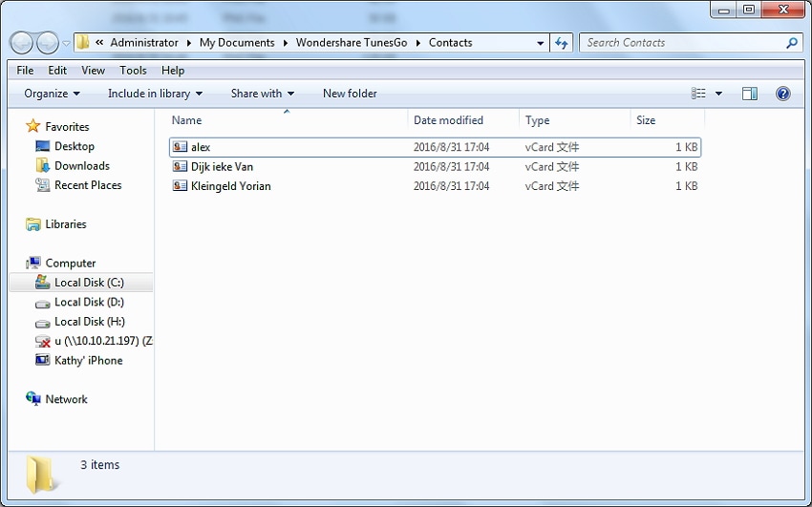Select the alex vCard file icon

pos(180,147)
